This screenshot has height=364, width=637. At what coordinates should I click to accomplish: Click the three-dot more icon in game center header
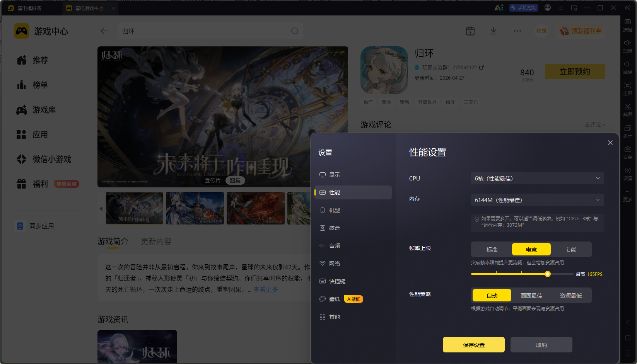point(517,31)
